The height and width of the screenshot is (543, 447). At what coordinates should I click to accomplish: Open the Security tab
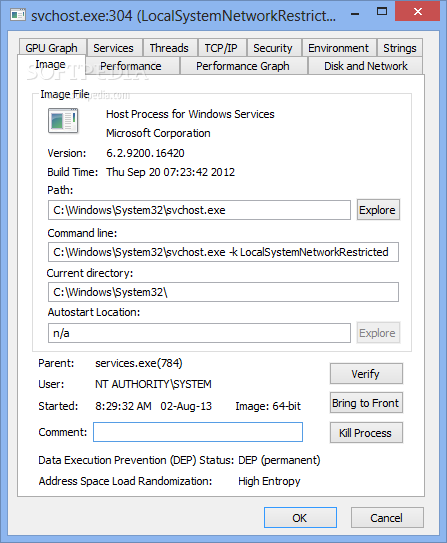pos(273,48)
